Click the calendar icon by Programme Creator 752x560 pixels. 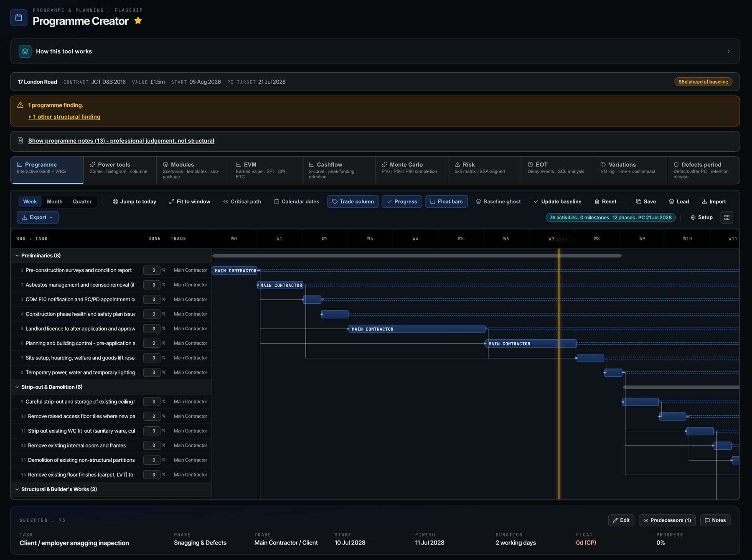18,18
